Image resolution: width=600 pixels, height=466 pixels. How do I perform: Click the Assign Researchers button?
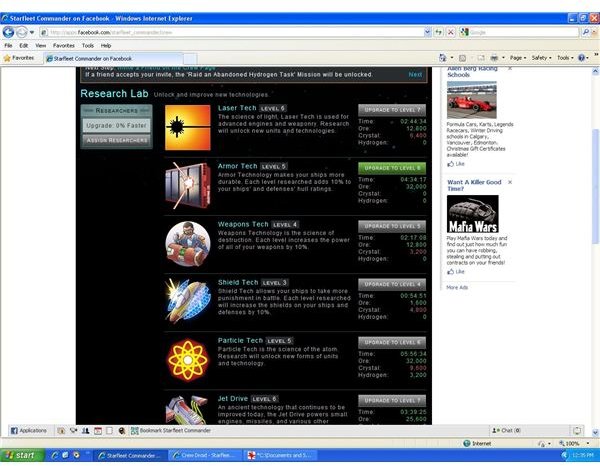(x=117, y=141)
